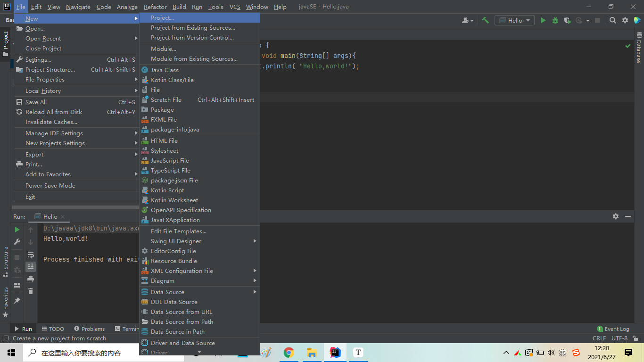The image size is (644, 362).
Task: Click the Windows taskbar search box
Action: coord(104,353)
